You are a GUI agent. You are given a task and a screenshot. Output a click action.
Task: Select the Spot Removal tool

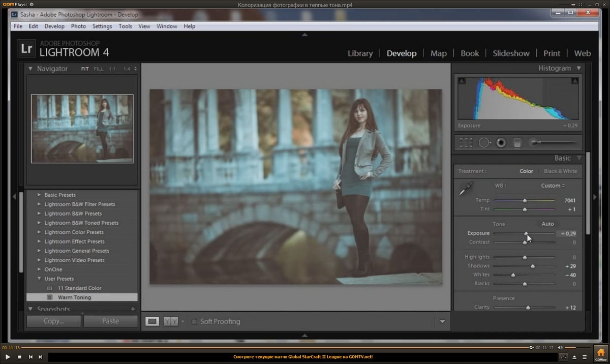[485, 143]
